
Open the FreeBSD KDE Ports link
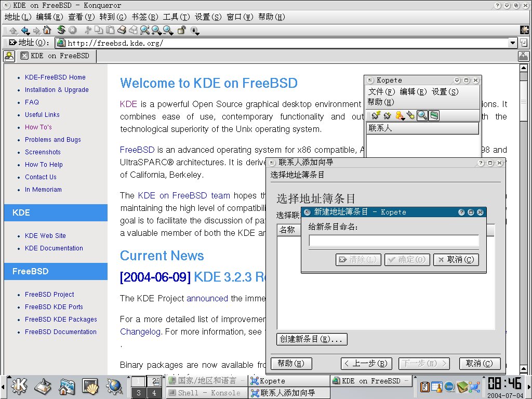tap(54, 307)
